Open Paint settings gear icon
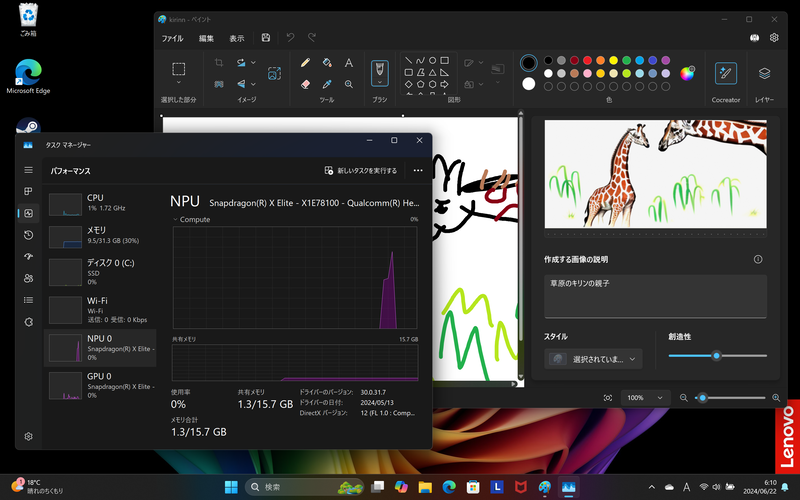This screenshot has width=800, height=500. tap(774, 38)
